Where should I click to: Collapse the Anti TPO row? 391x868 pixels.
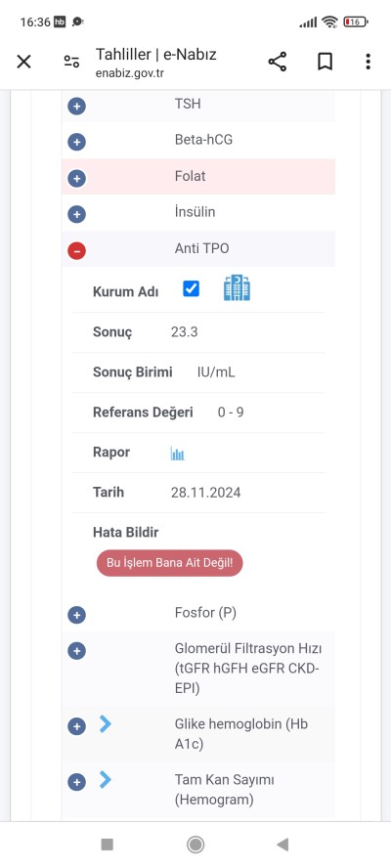[76, 251]
